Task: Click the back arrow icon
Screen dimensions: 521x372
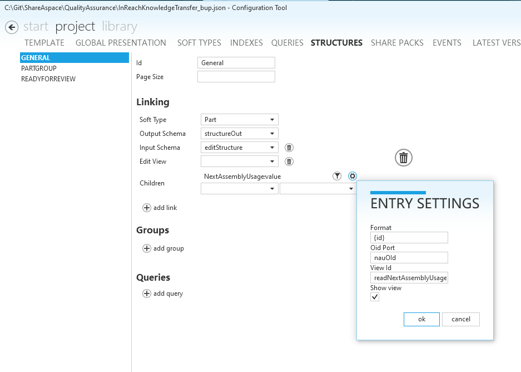Action: point(12,27)
